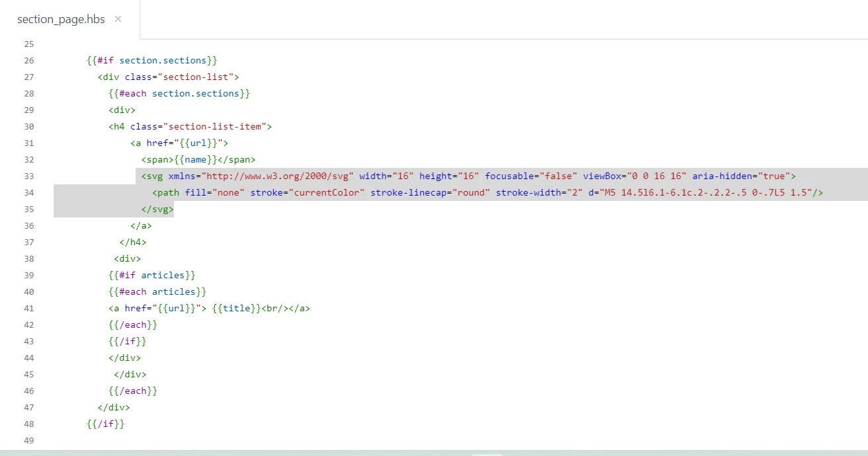Click the stroke="currentColor" attribute
The image size is (868, 456).
click(x=308, y=193)
